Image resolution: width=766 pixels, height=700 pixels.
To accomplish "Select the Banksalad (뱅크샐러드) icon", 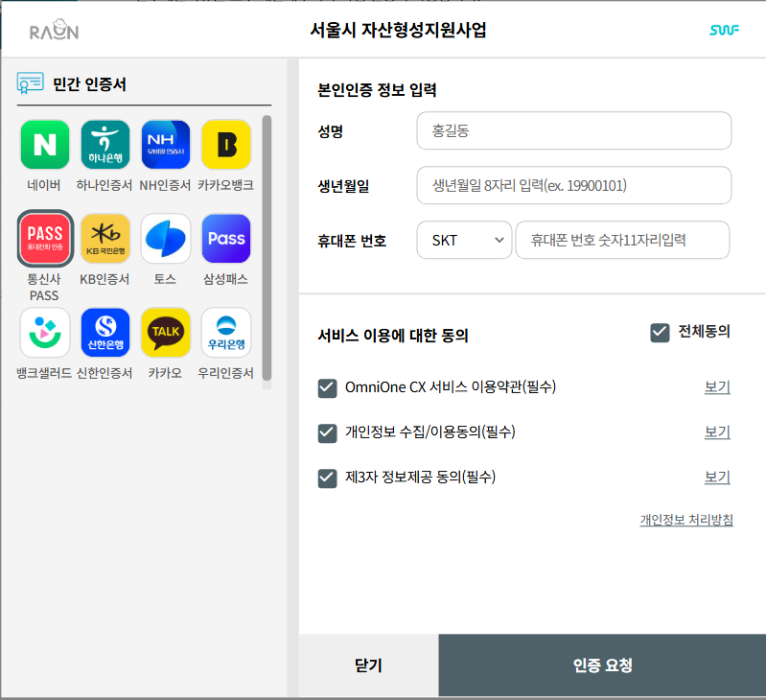I will (44, 332).
